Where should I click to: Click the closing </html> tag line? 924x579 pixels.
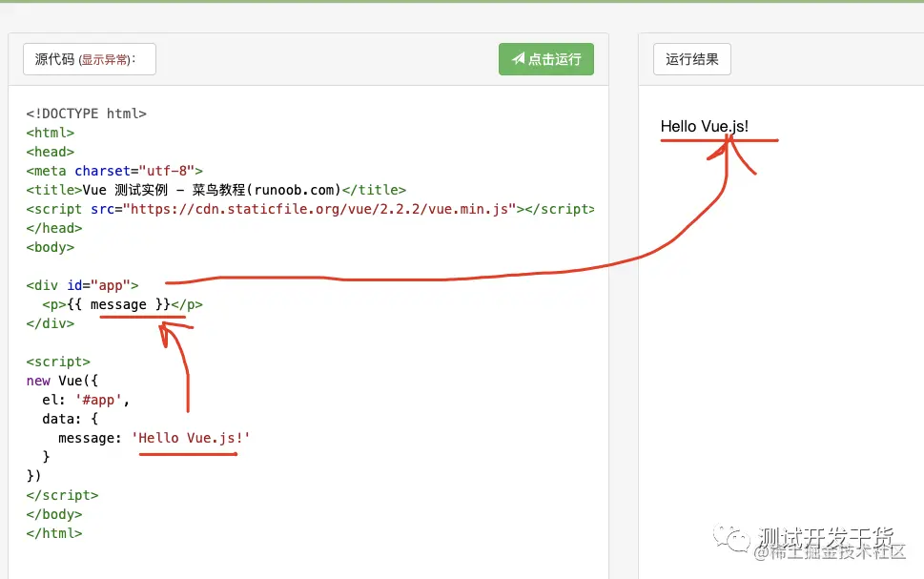click(54, 533)
